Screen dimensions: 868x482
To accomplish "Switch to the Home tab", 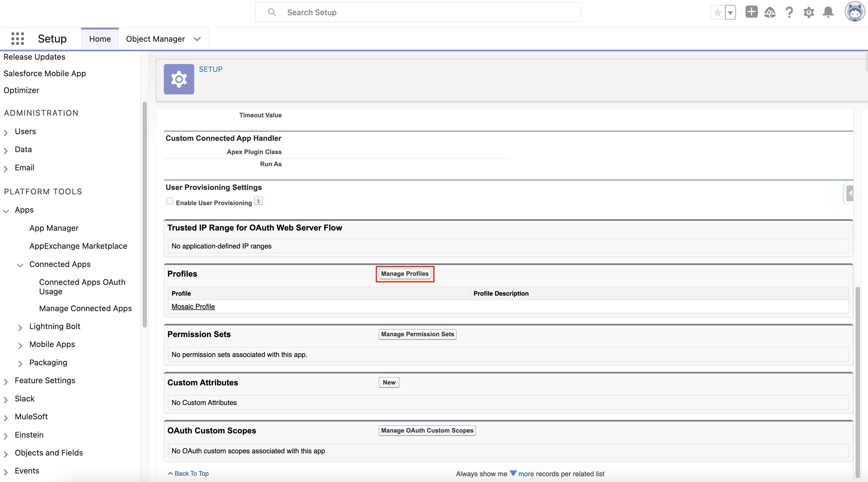I will 100,39.
